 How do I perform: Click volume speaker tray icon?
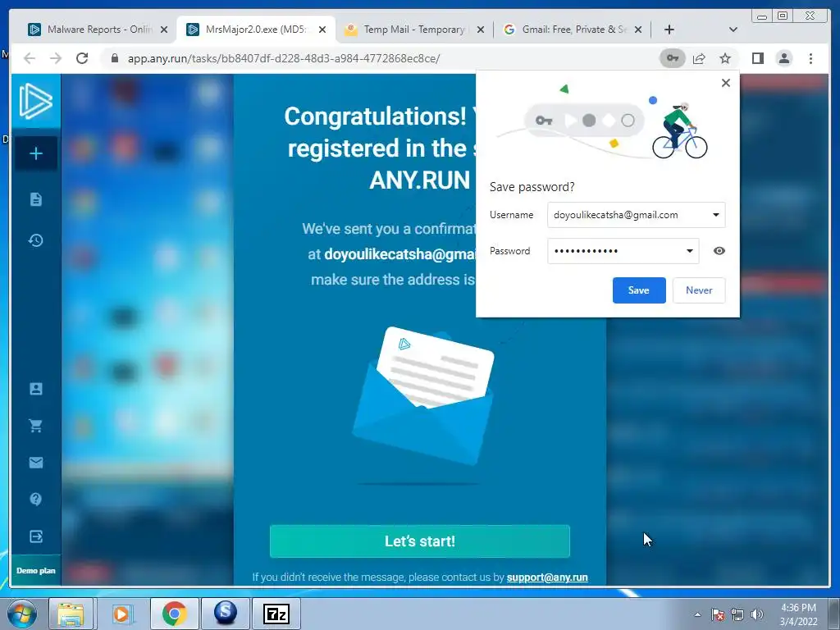(x=757, y=614)
